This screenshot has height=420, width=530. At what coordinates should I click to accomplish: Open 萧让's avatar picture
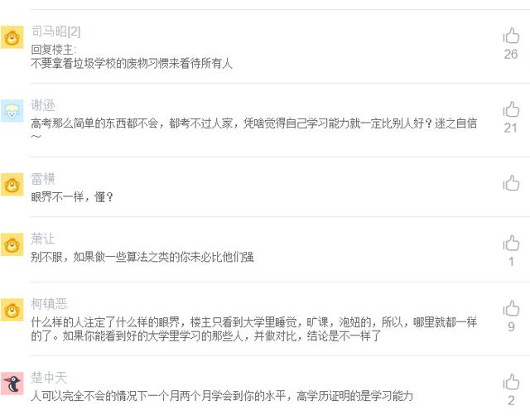pos(12,244)
